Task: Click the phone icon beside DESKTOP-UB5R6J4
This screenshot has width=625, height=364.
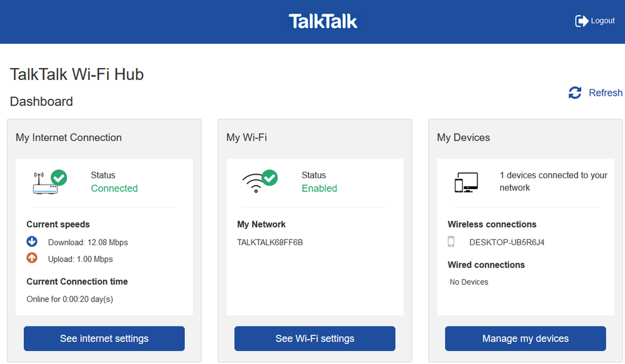Action: tap(450, 242)
